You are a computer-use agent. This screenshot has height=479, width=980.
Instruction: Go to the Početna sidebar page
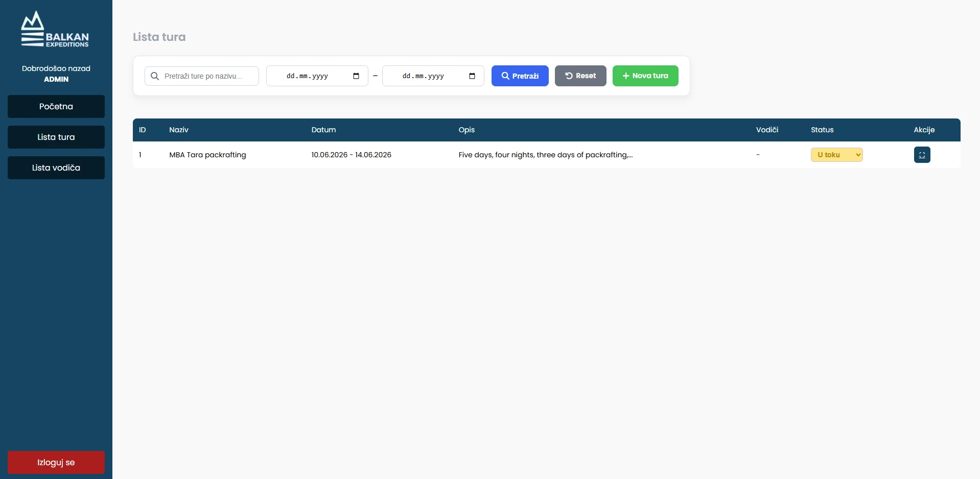point(56,106)
